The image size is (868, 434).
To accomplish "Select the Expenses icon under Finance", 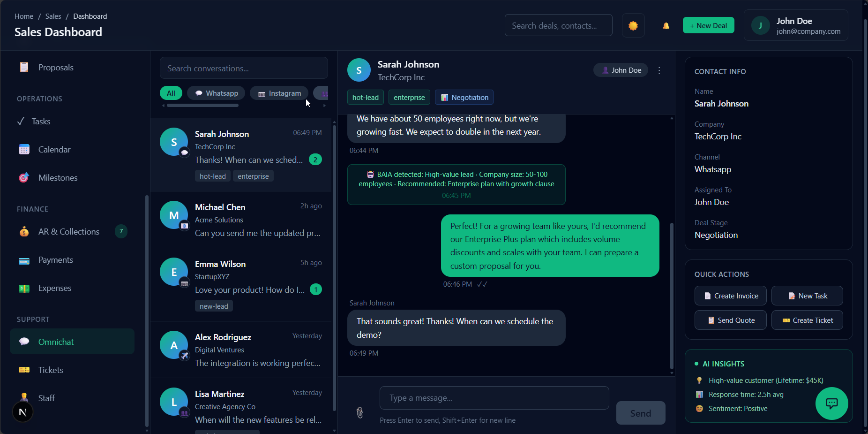I will pos(23,288).
